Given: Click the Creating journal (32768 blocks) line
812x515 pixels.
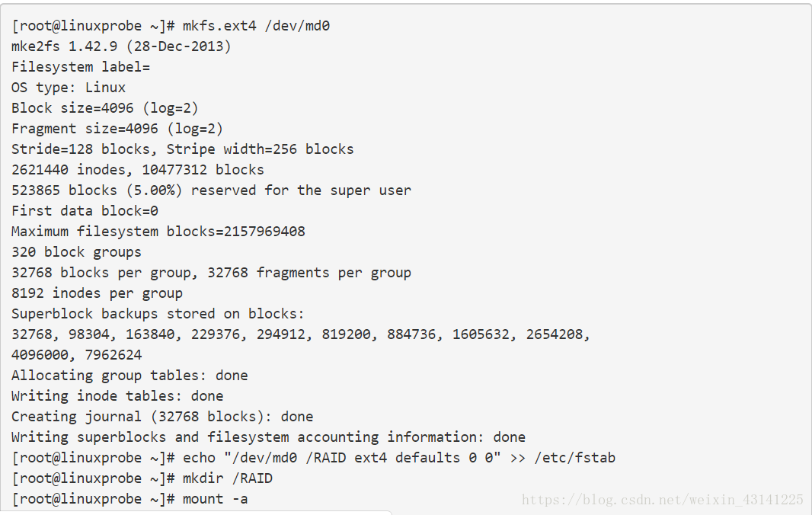Looking at the screenshot, I should 162,417.
